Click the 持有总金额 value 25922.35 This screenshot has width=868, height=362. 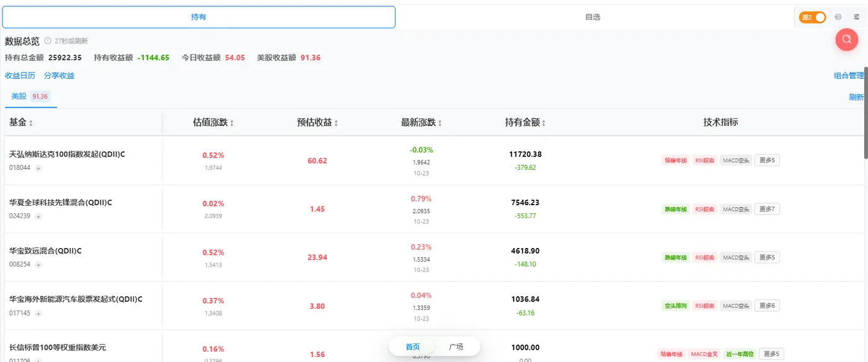coord(65,58)
